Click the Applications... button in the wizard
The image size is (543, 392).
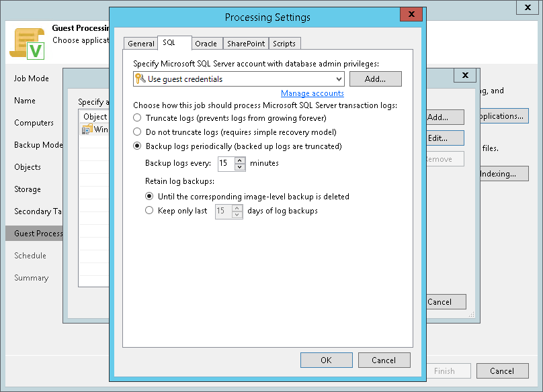click(x=504, y=116)
